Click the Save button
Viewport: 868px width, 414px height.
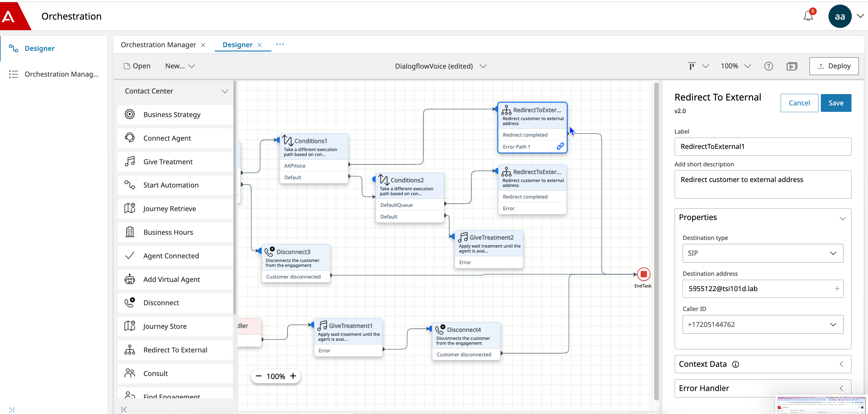(x=836, y=103)
